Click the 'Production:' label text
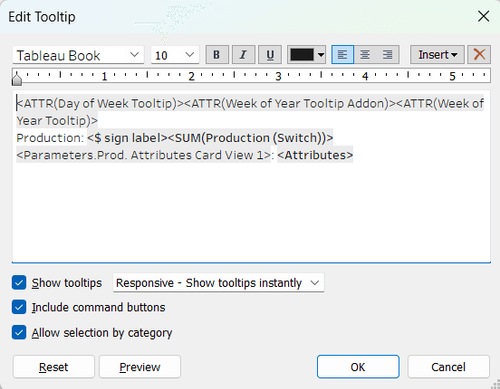This screenshot has height=389, width=500. coord(50,138)
